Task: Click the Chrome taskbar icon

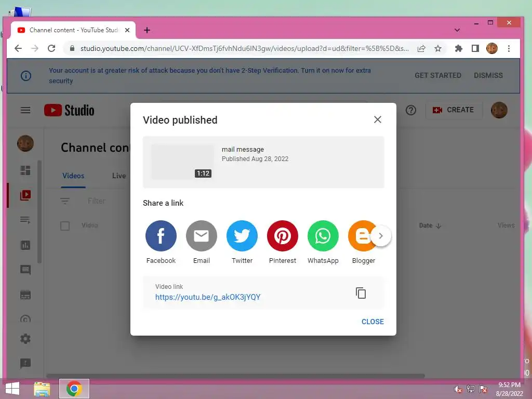Action: [74, 389]
